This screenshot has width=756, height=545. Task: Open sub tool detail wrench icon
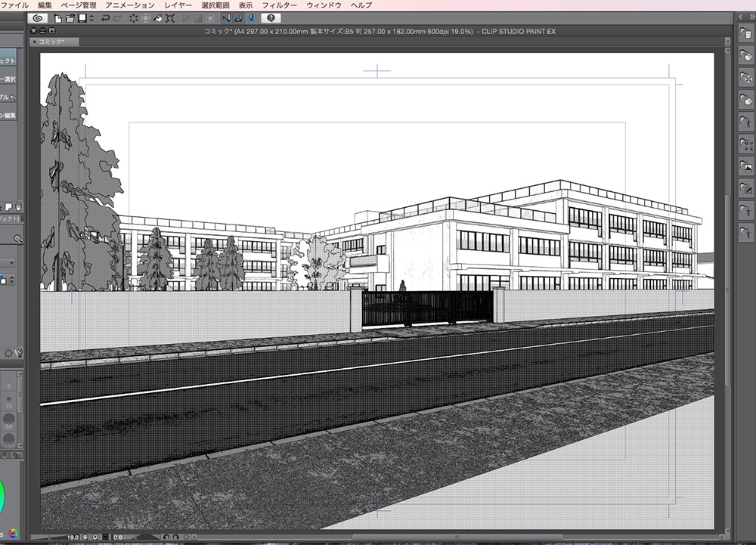pos(20,353)
